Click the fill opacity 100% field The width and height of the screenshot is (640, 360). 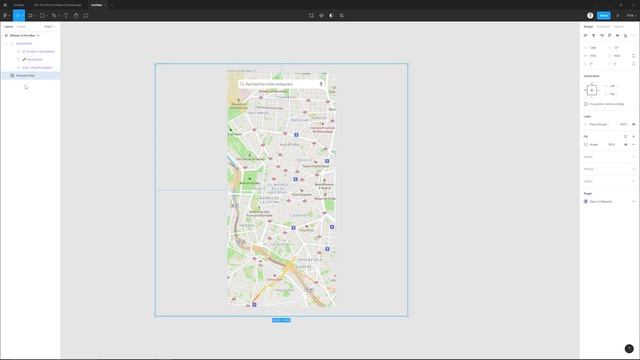(x=611, y=144)
